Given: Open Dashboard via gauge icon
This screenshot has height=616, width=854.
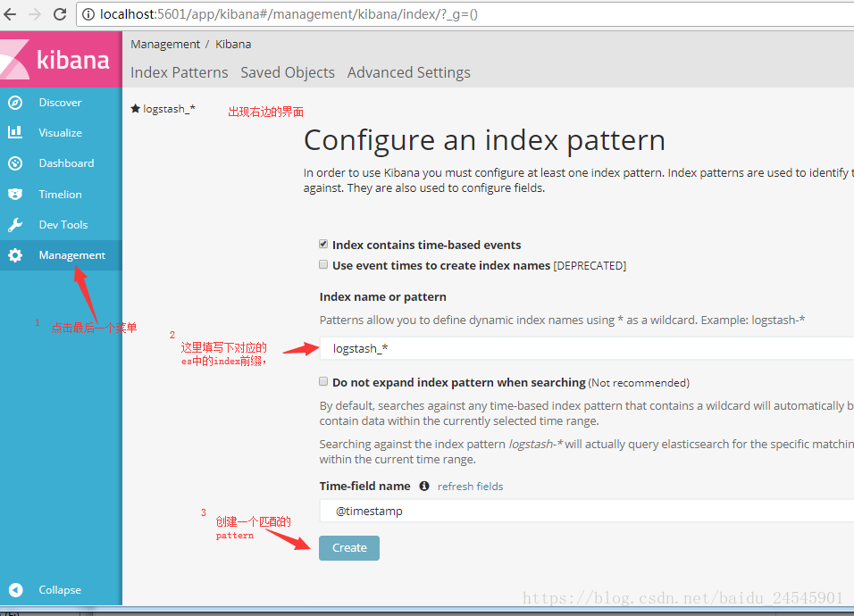Looking at the screenshot, I should click(15, 163).
